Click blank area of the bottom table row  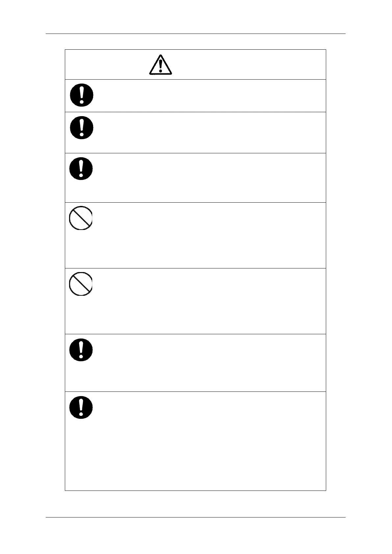point(209,441)
